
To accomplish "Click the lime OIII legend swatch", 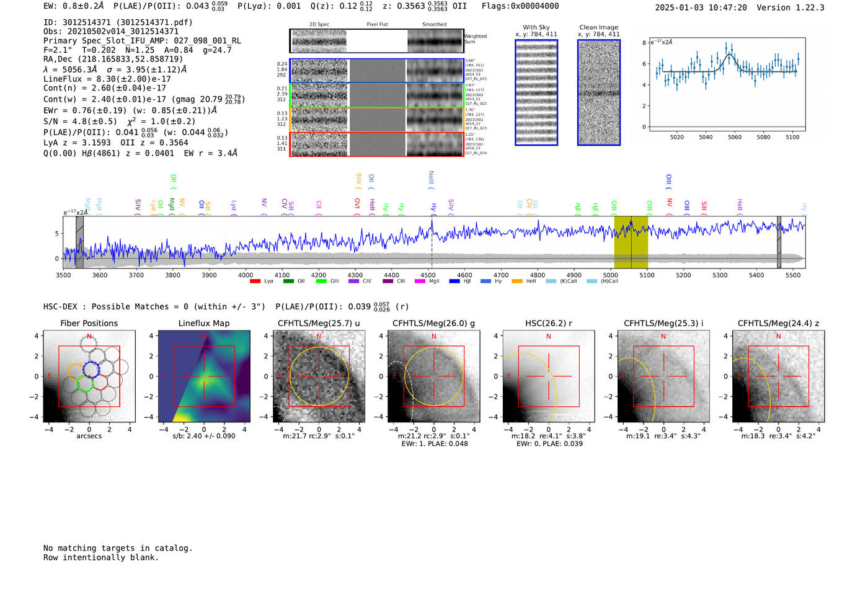I will point(321,282).
